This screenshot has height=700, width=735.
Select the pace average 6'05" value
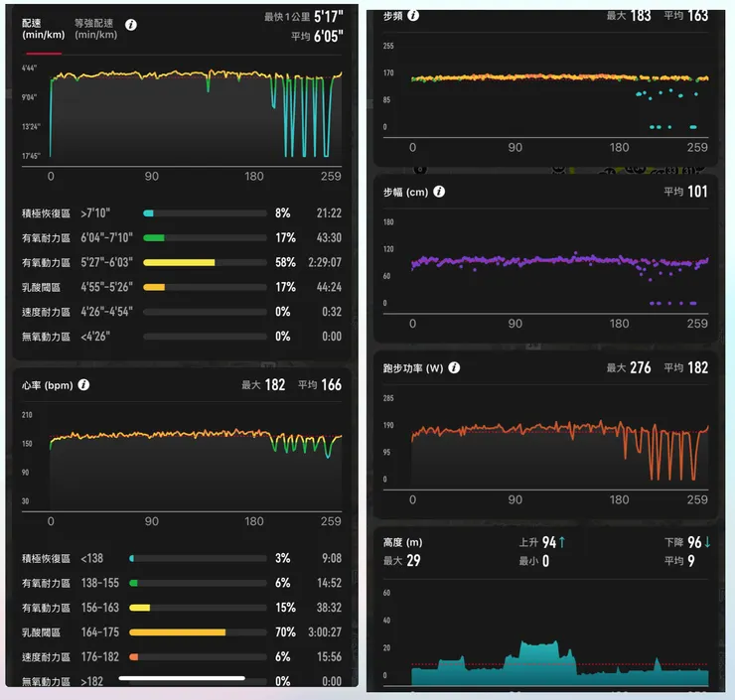point(317,36)
